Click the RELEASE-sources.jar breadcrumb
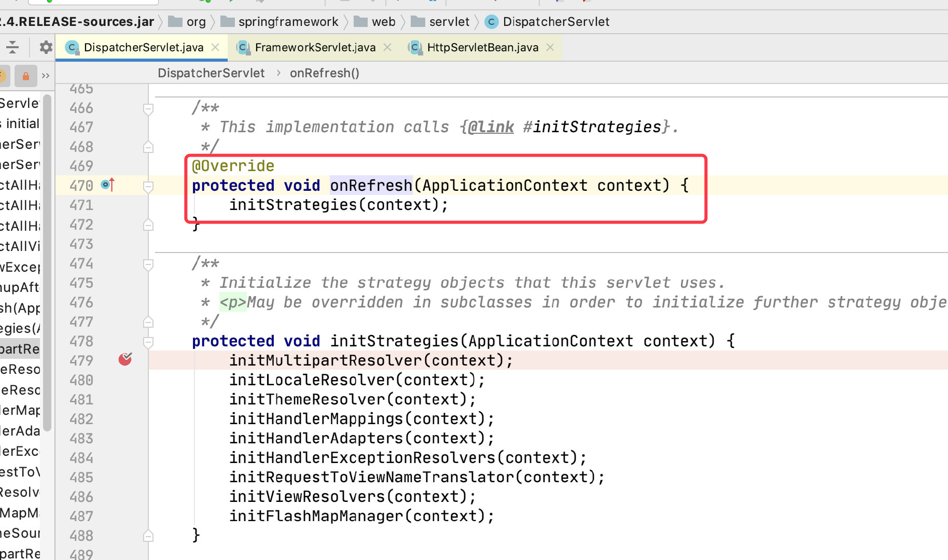Image resolution: width=948 pixels, height=560 pixels. pyautogui.click(x=77, y=22)
